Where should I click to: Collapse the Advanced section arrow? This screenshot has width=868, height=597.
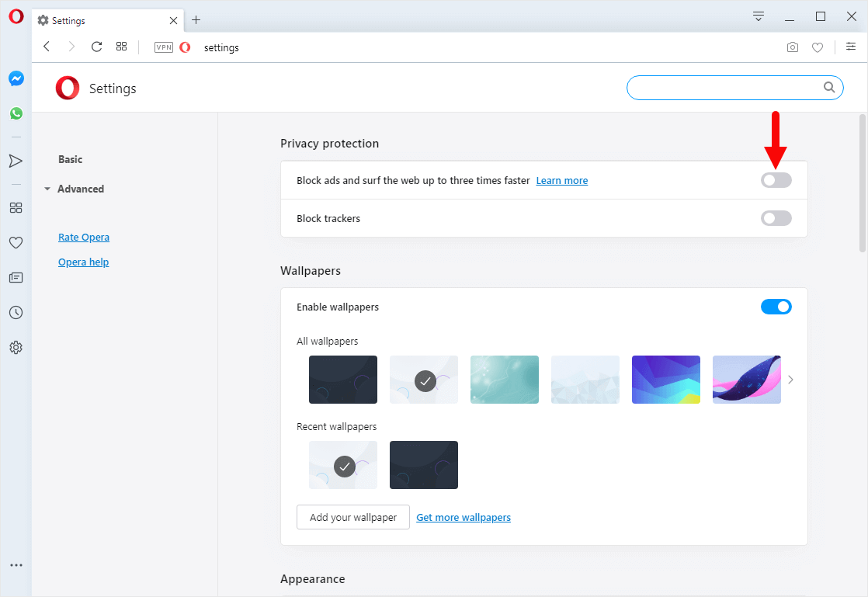pyautogui.click(x=47, y=189)
